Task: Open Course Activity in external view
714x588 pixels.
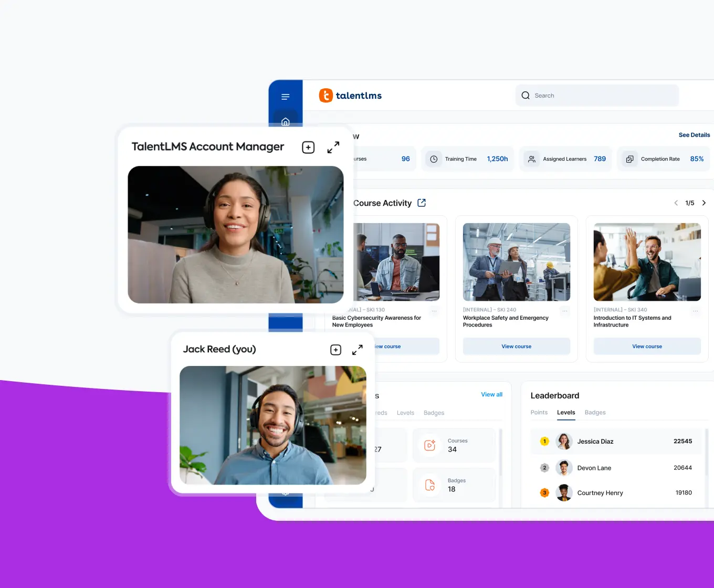Action: click(x=421, y=203)
